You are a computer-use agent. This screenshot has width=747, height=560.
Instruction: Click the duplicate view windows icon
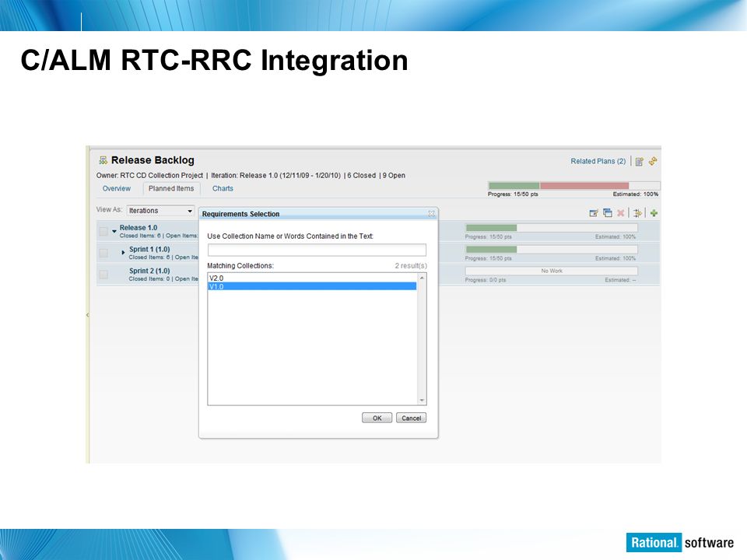(608, 213)
